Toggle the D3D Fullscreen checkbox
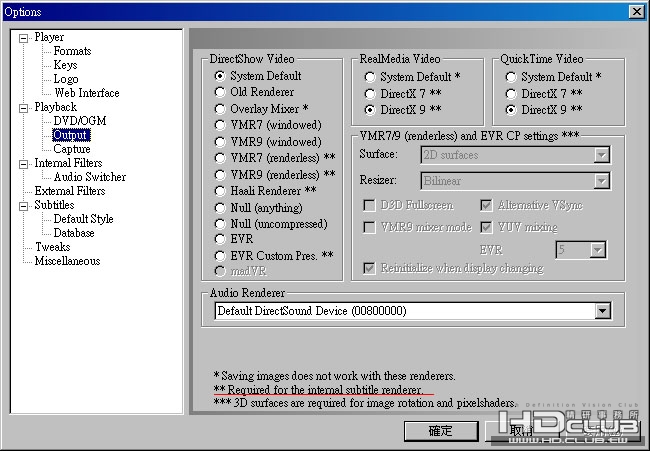 tap(369, 205)
